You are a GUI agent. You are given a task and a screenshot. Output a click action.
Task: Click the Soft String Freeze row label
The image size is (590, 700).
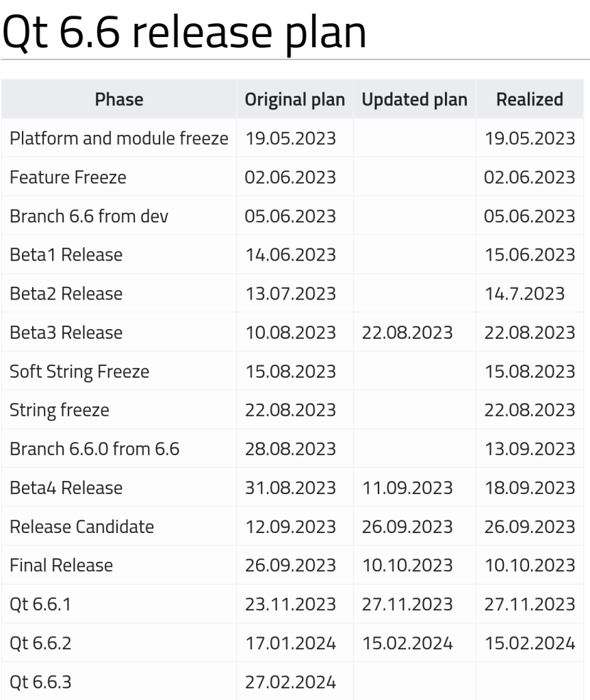pos(79,372)
